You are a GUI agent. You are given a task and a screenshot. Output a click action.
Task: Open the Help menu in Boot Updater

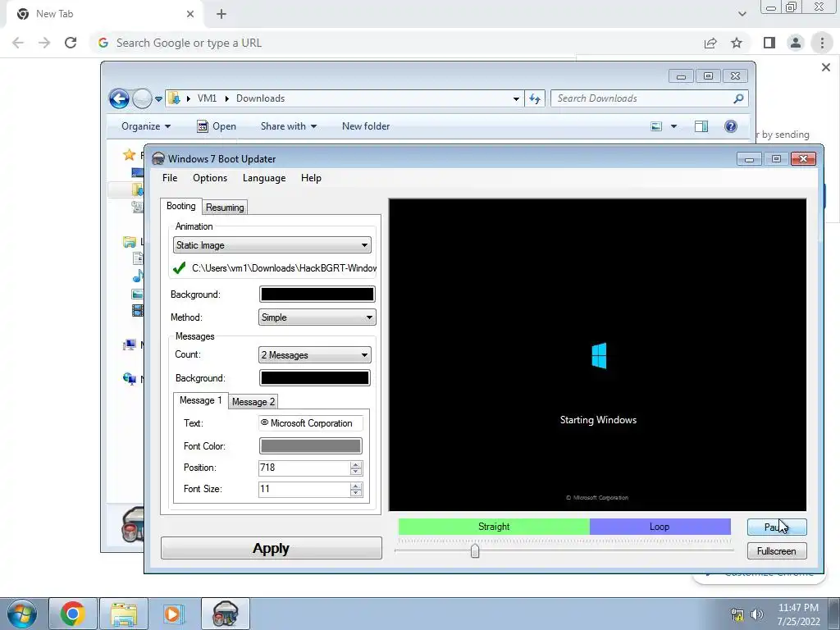click(311, 178)
